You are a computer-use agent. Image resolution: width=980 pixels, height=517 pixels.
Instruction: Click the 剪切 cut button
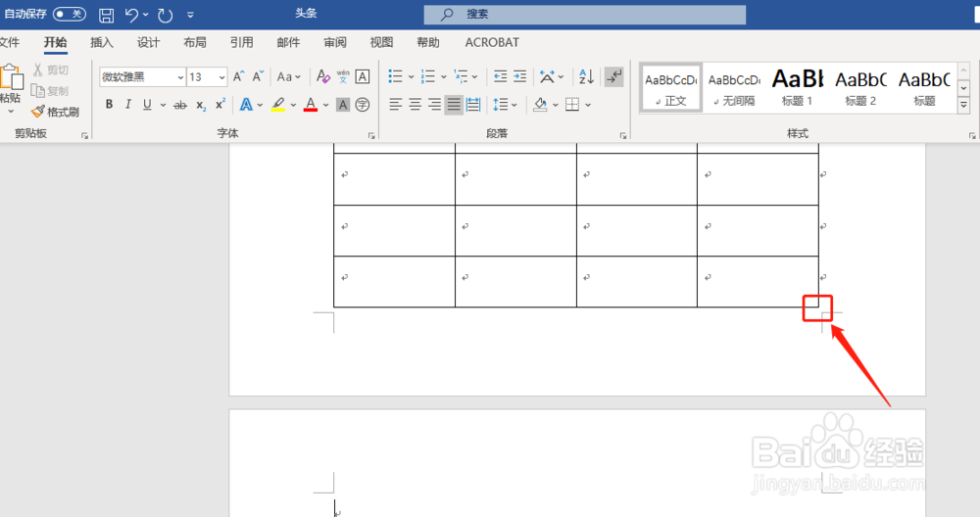tap(51, 70)
